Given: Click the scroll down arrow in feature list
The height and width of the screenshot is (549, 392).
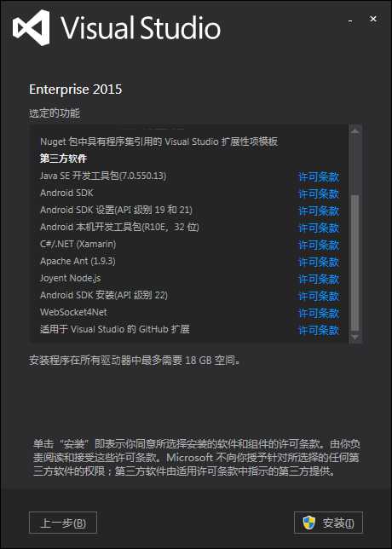Looking at the screenshot, I should [x=355, y=338].
